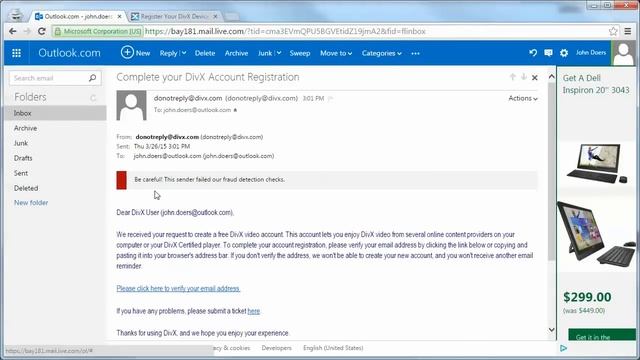Bookmark page with star icon

[613, 31]
